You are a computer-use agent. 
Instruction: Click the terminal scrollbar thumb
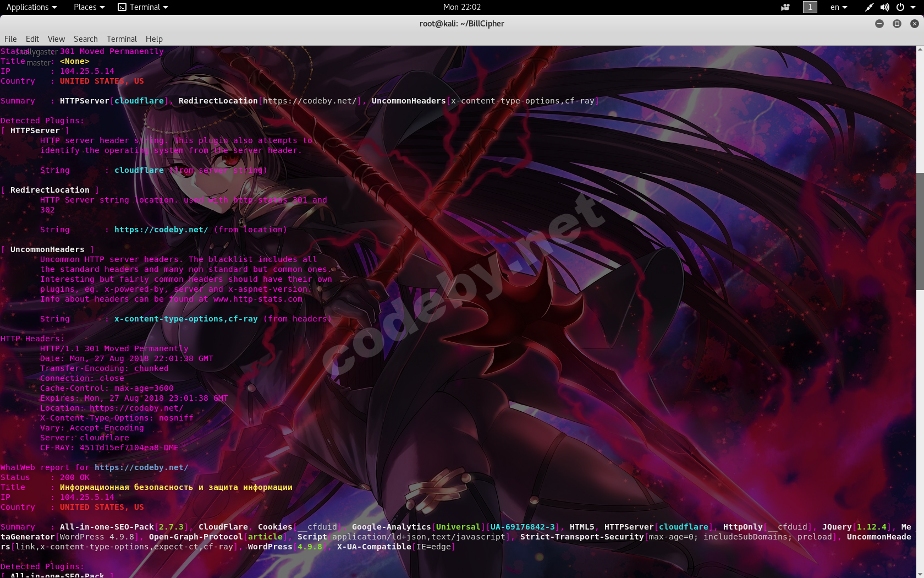click(920, 231)
